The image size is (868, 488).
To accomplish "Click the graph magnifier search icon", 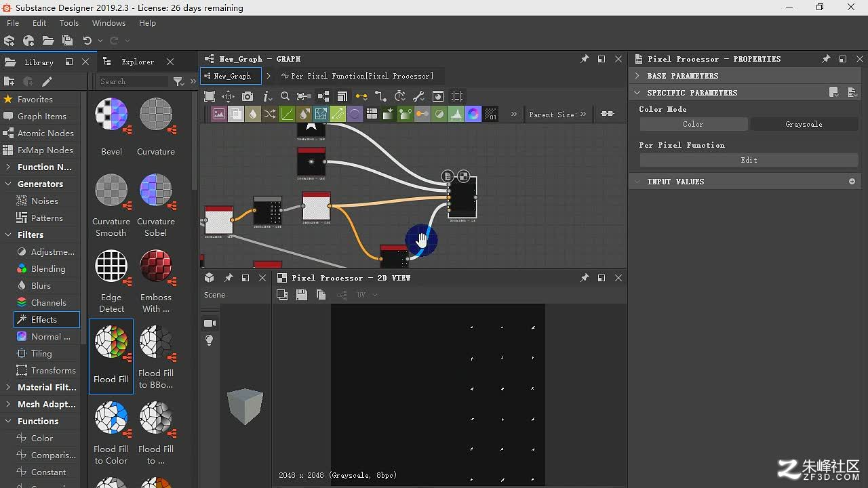I will (x=285, y=96).
